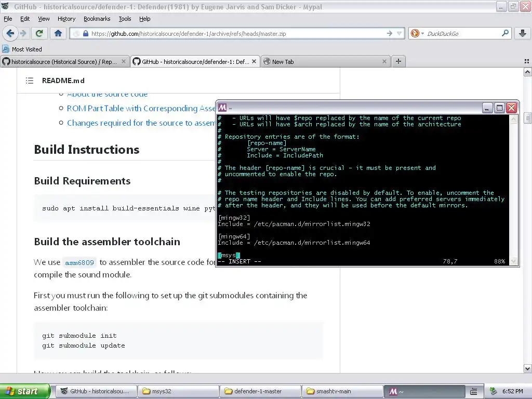Open the Help menu

tap(144, 19)
